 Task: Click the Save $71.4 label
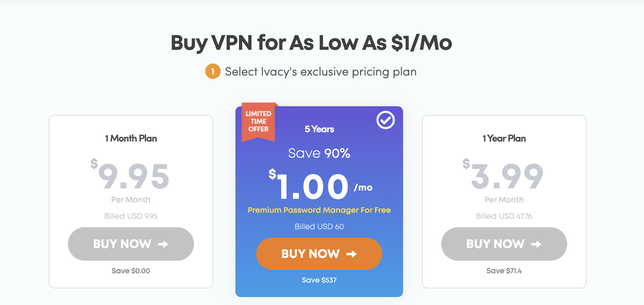tap(504, 271)
